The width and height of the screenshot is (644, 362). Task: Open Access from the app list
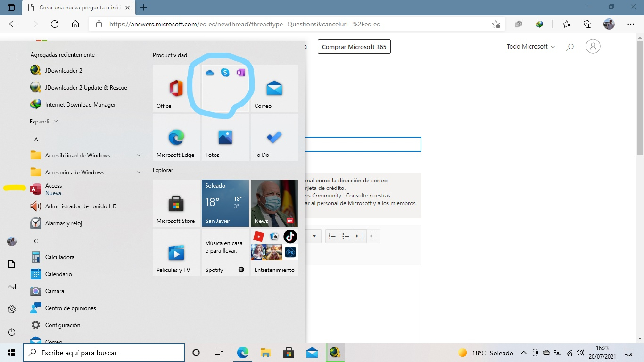pyautogui.click(x=85, y=189)
